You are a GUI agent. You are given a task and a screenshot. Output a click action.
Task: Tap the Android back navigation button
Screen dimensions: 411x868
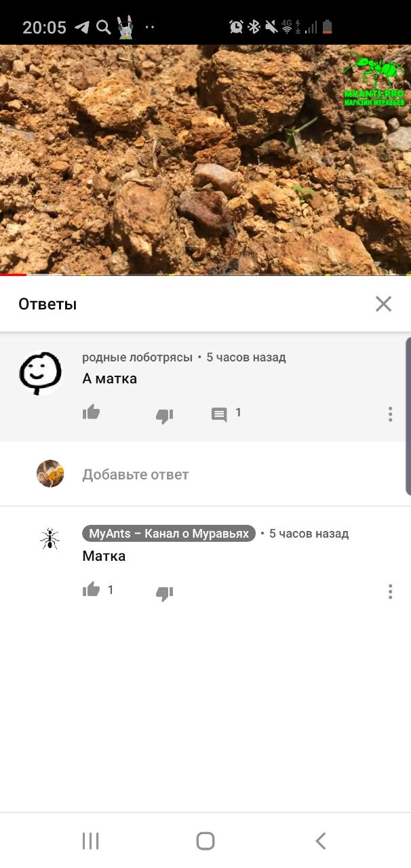coord(320,841)
